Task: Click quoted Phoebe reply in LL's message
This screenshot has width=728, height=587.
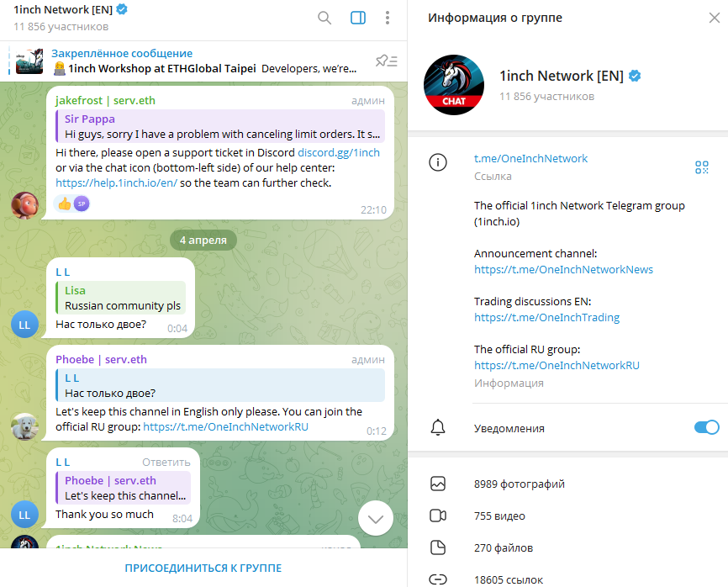Action: [x=124, y=488]
